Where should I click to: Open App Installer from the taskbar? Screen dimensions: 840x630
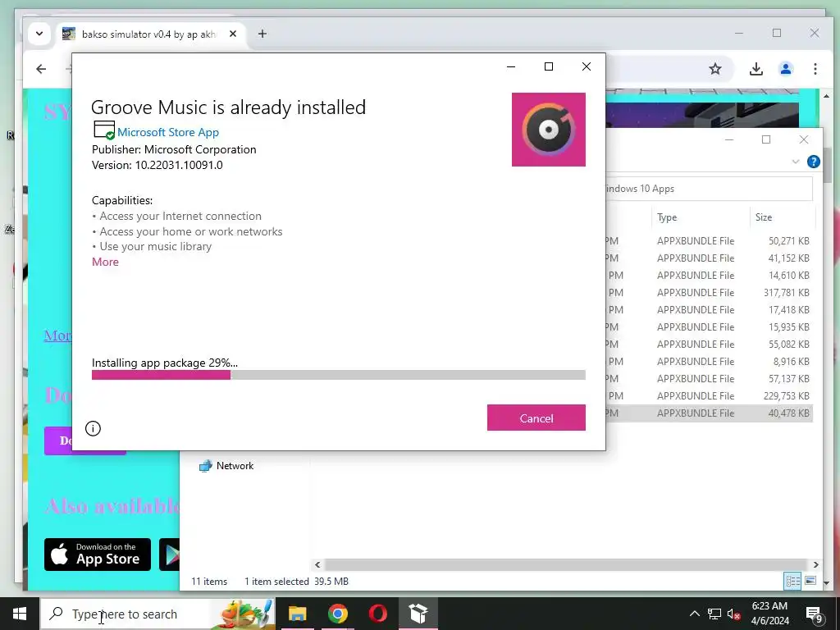point(418,614)
